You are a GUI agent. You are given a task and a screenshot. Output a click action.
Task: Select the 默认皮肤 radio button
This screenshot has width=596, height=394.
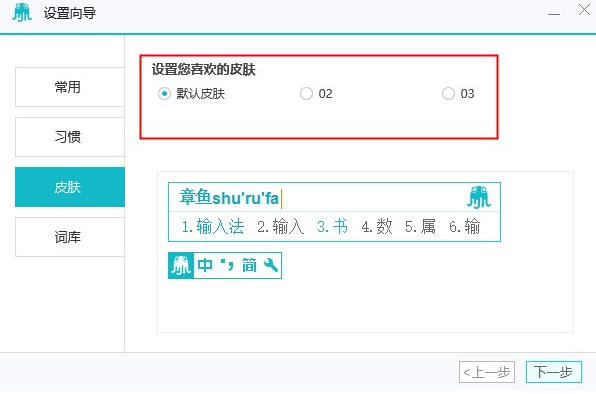point(164,93)
